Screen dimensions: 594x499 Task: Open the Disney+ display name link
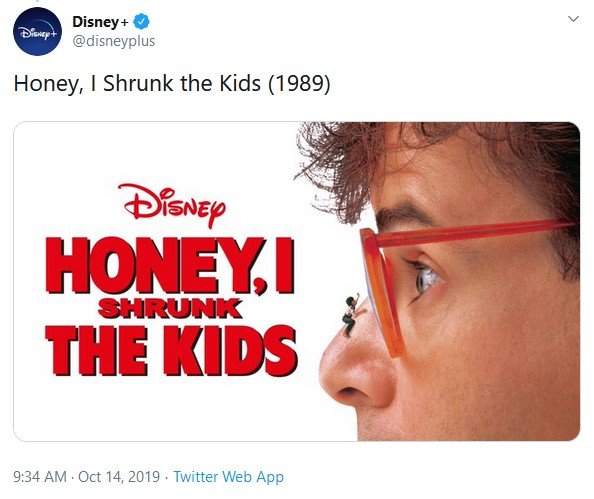point(100,22)
